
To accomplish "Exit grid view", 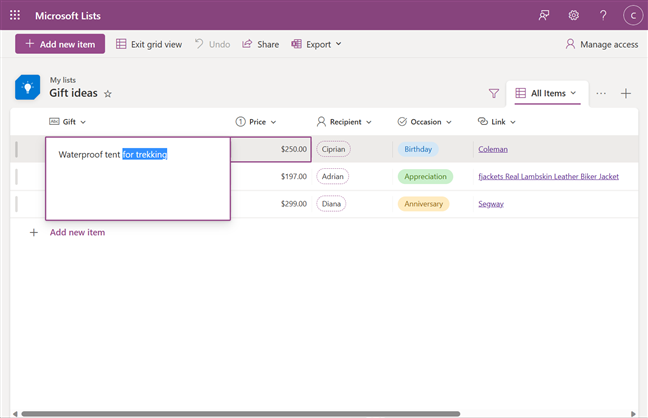I will 149,44.
